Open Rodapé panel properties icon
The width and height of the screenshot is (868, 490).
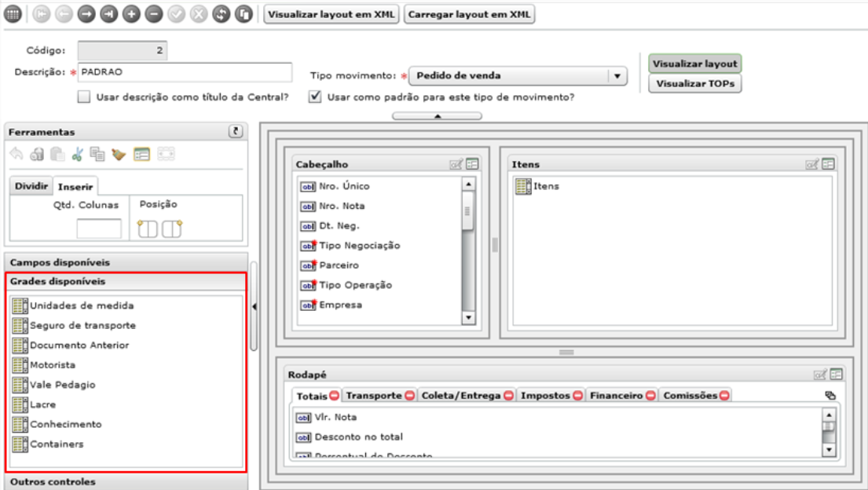click(x=837, y=375)
